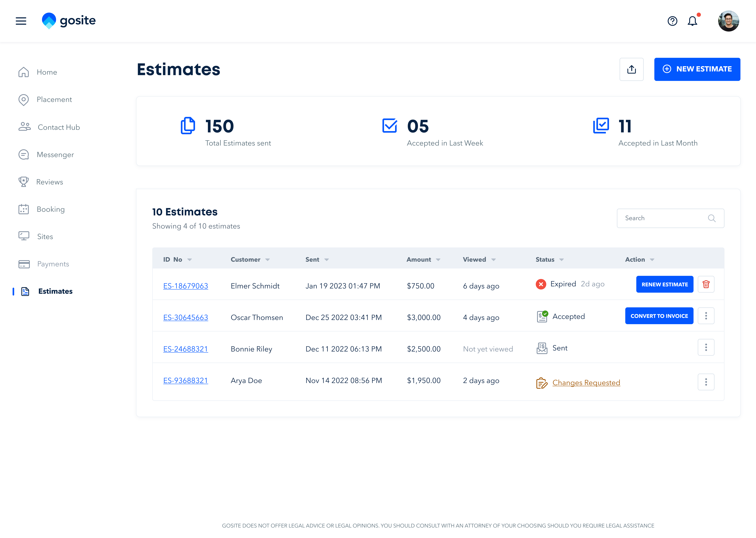Delete the expired estimate with trash icon
This screenshot has width=756, height=538.
point(706,284)
